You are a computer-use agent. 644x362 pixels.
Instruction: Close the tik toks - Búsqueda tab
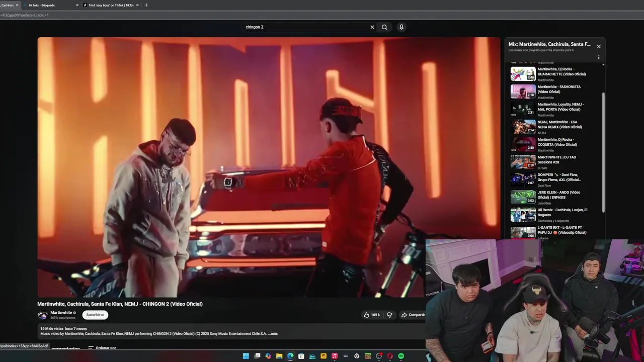pos(77,5)
